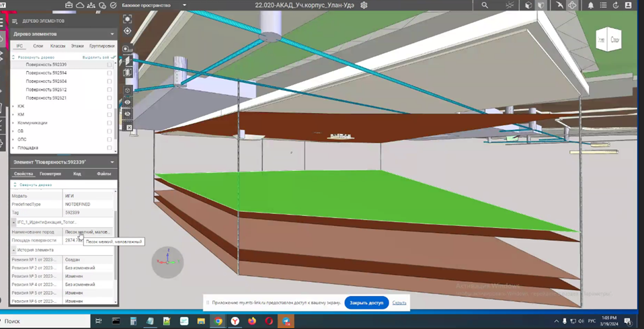Click the Windows taskbar search field Поиск
The width and height of the screenshot is (644, 329).
[x=45, y=321]
